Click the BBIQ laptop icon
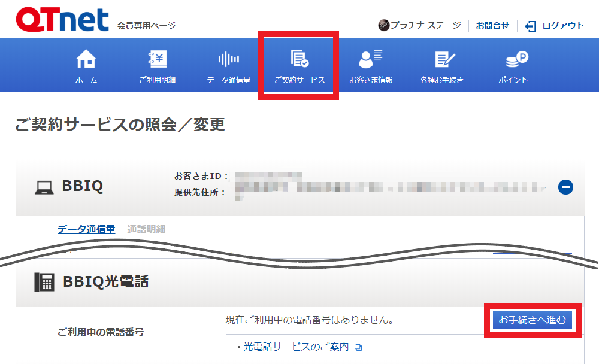This screenshot has width=599, height=364. (x=44, y=187)
